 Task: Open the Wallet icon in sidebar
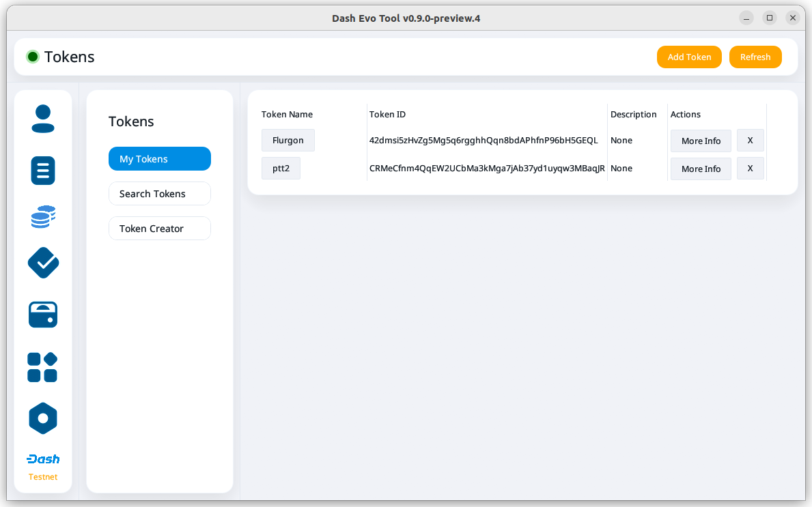pyautogui.click(x=43, y=315)
